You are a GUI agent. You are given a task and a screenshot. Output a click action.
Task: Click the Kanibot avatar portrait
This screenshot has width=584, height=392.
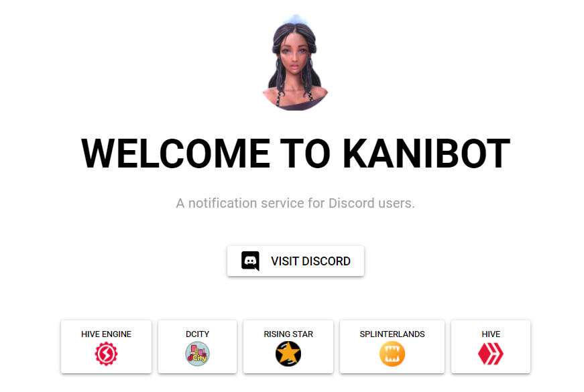pyautogui.click(x=295, y=62)
